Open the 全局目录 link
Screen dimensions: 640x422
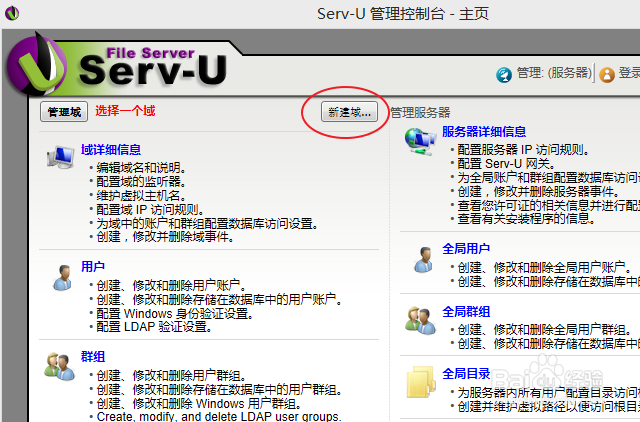[x=466, y=373]
